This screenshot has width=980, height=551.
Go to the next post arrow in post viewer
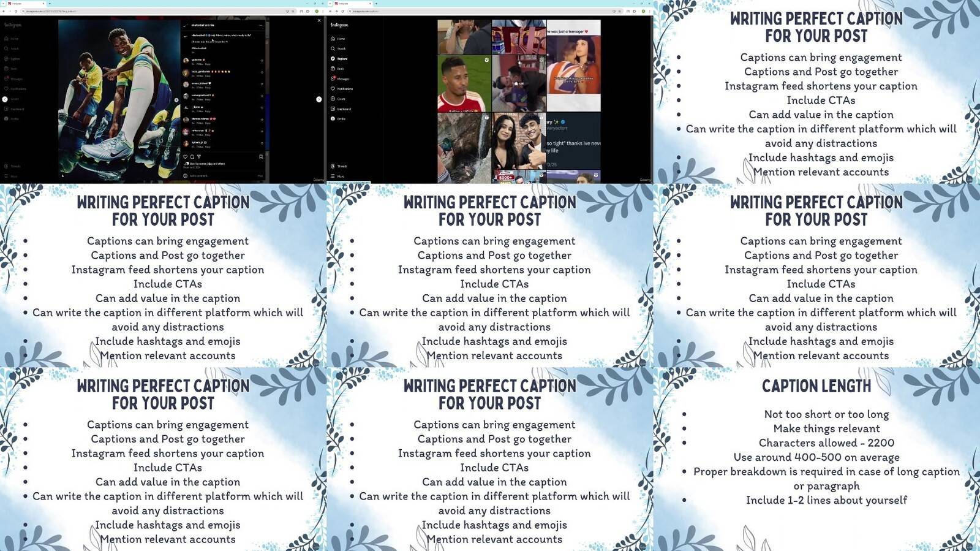pyautogui.click(x=318, y=99)
